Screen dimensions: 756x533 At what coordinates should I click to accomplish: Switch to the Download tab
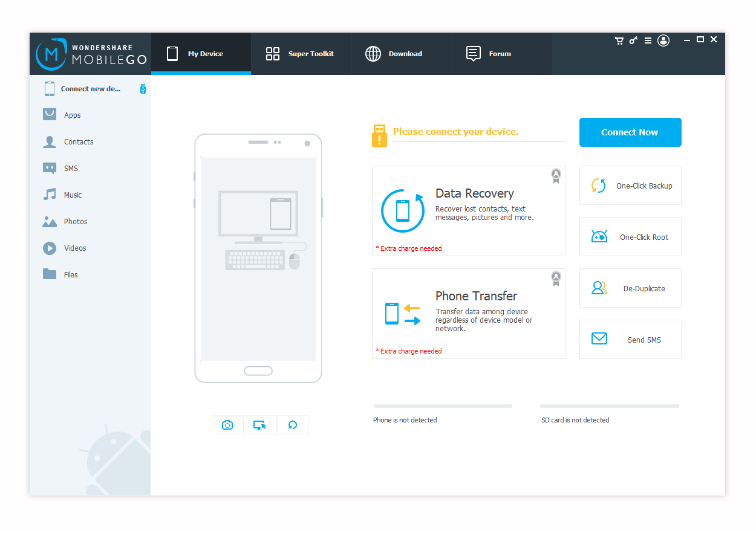402,54
